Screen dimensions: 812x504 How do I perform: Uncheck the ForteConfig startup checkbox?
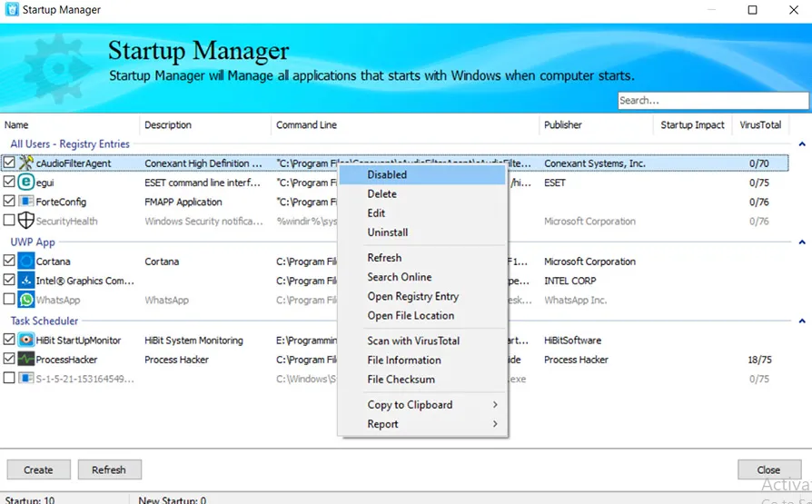9,201
